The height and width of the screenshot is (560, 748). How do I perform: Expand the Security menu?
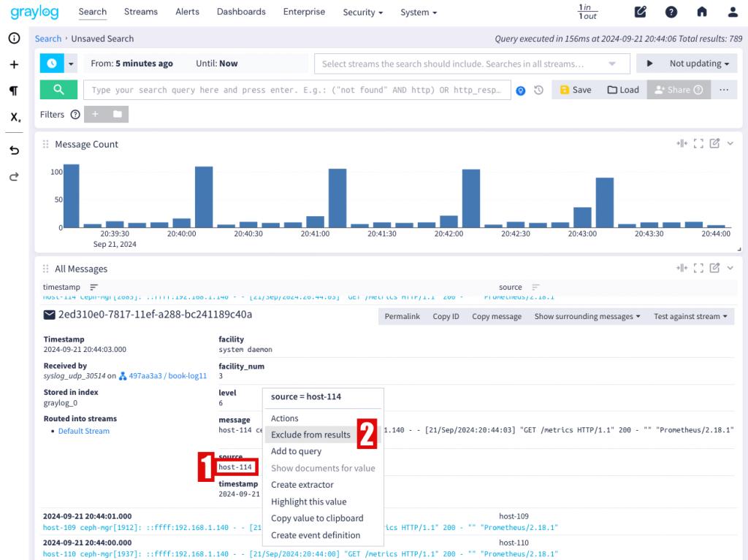362,12
